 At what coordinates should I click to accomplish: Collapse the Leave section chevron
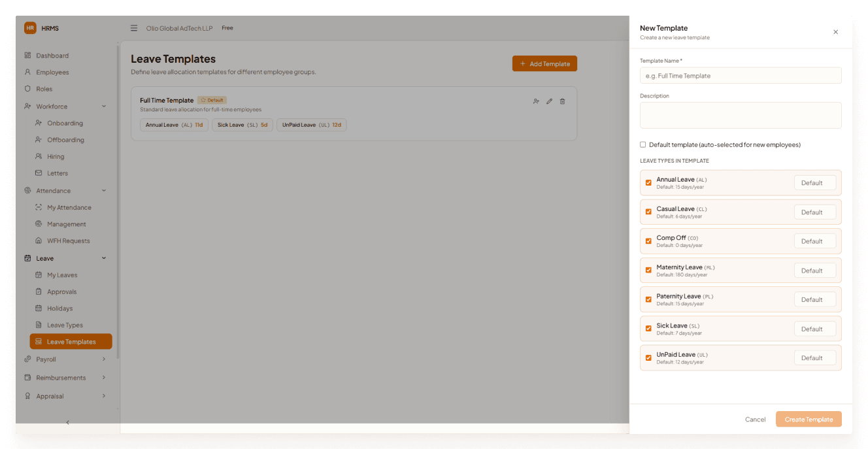[x=104, y=258]
